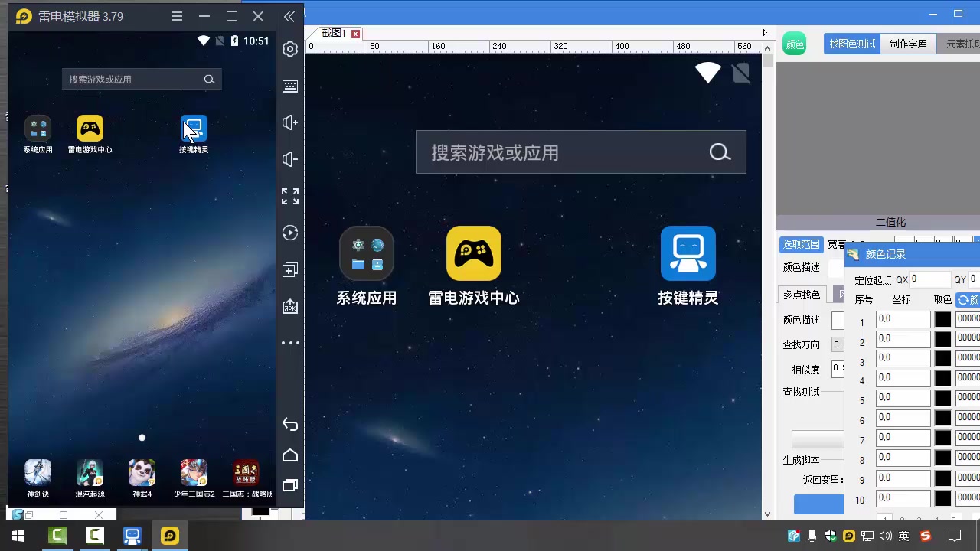Click the virtual keyboard icon in emulator sidebar

coord(289,86)
